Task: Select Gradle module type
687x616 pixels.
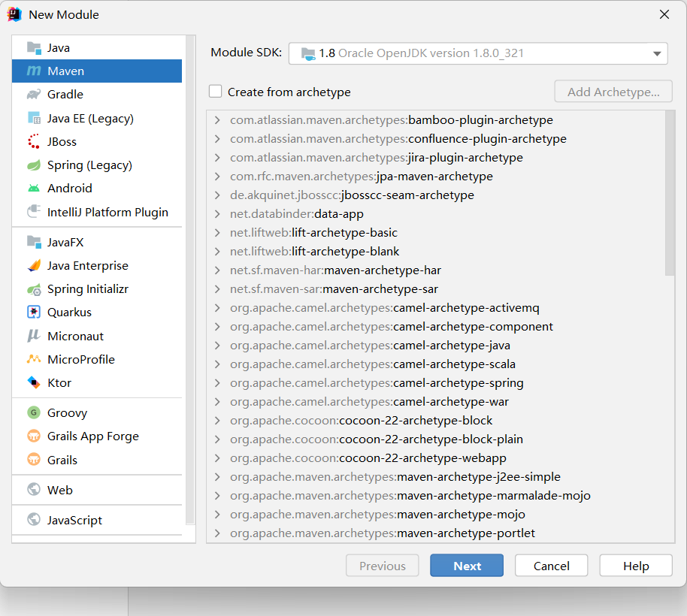Action: pyautogui.click(x=97, y=95)
